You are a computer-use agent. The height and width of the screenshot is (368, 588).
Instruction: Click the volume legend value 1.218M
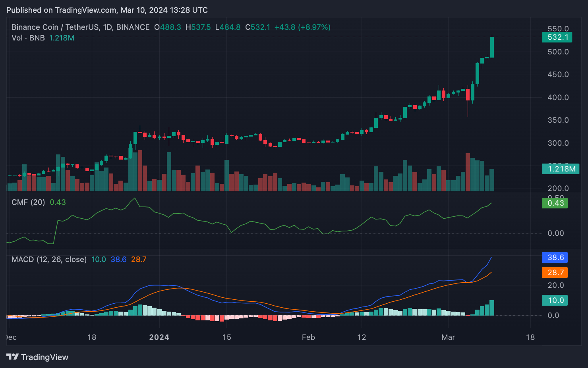(62, 38)
